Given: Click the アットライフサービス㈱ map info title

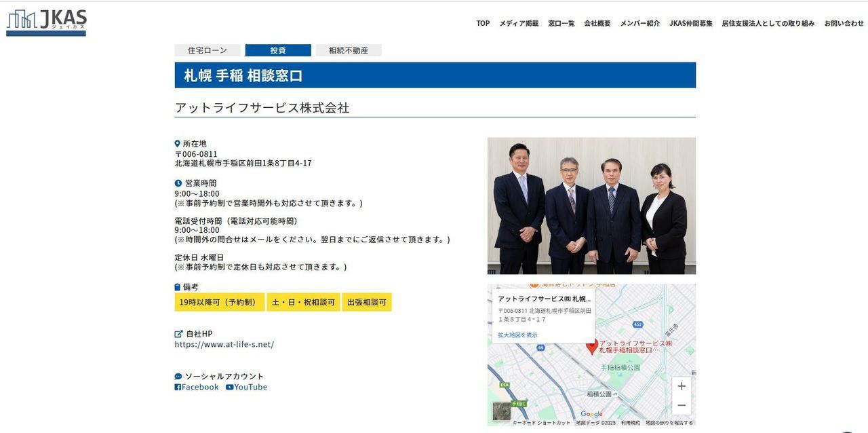Looking at the screenshot, I should pos(544,299).
